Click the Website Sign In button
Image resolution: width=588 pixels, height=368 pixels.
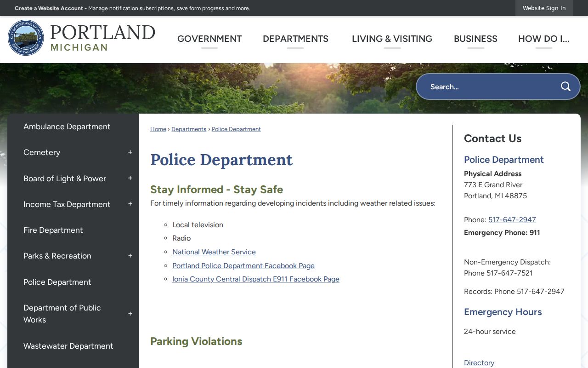coord(544,8)
